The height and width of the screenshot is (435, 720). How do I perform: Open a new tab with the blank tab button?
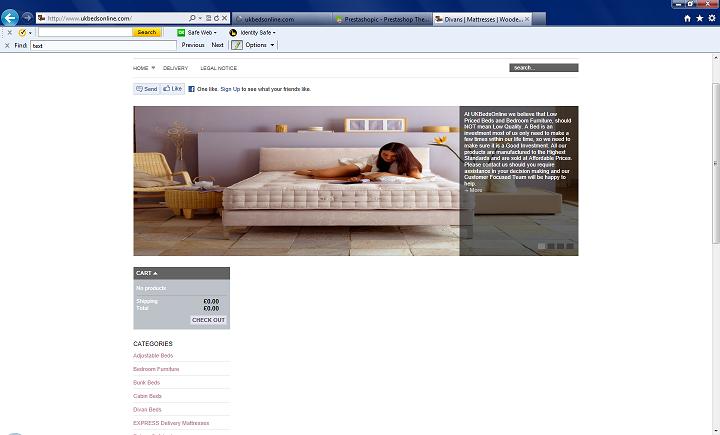(539, 19)
